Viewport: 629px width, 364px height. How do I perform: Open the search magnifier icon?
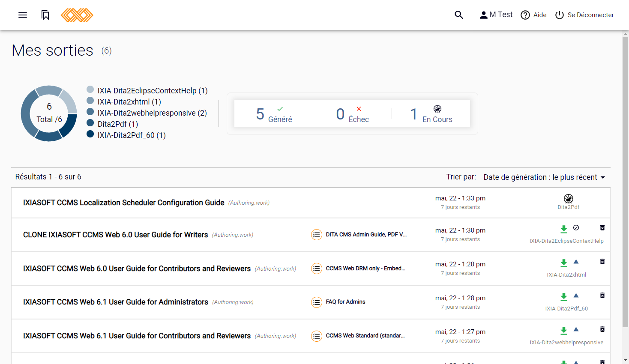[459, 15]
